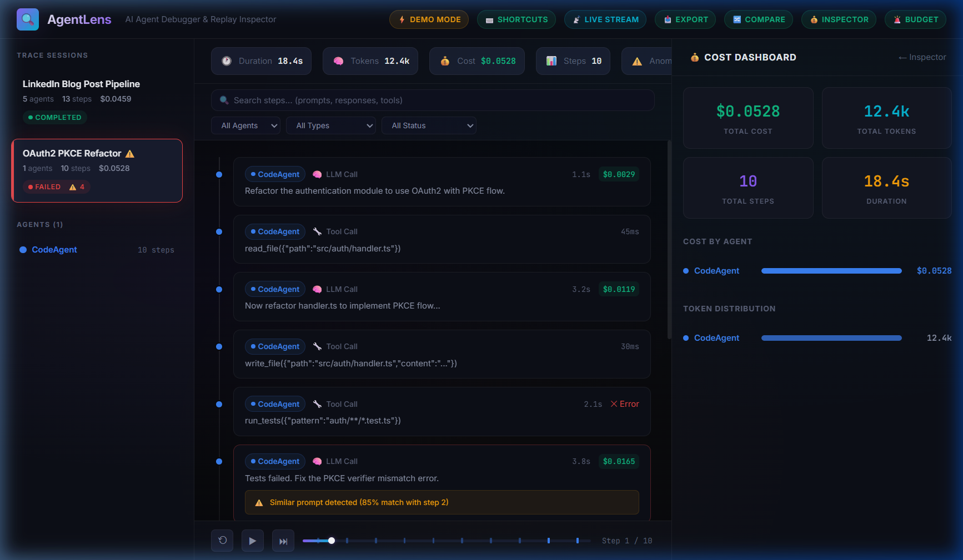Click the Inspector back link in dashboard

tap(922, 57)
